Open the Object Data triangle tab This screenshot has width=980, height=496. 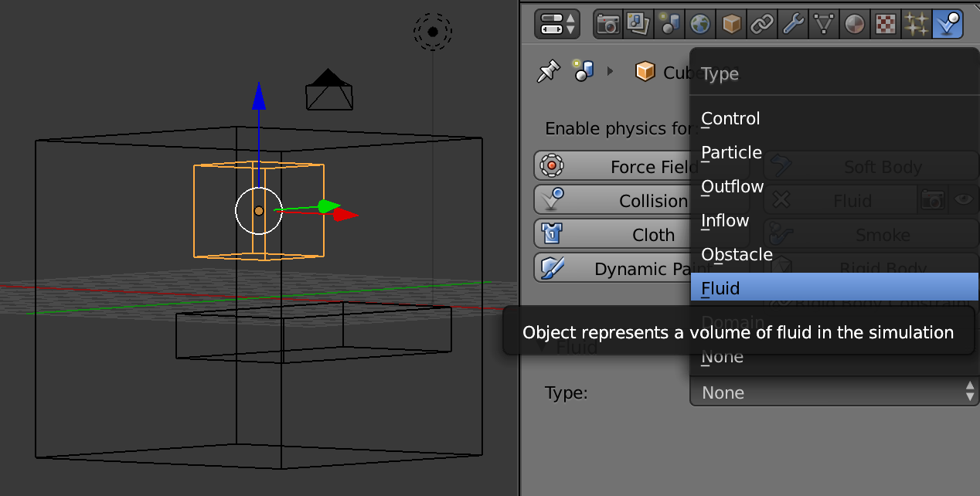point(824,24)
